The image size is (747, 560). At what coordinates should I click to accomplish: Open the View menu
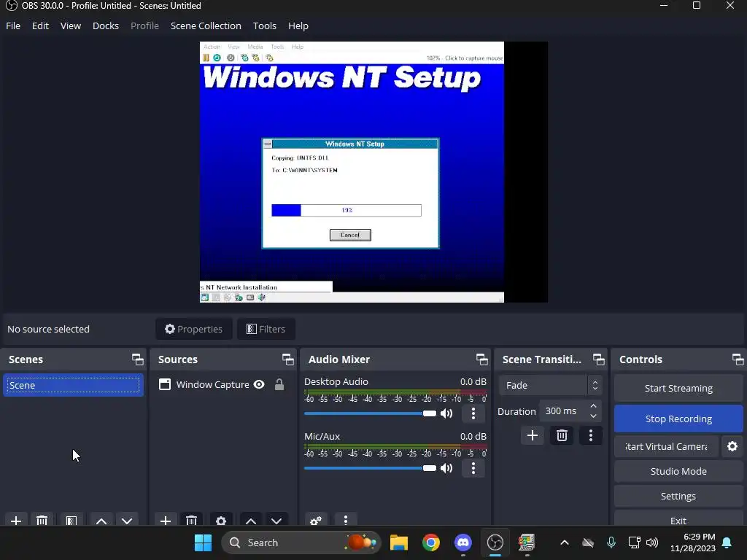pos(71,26)
